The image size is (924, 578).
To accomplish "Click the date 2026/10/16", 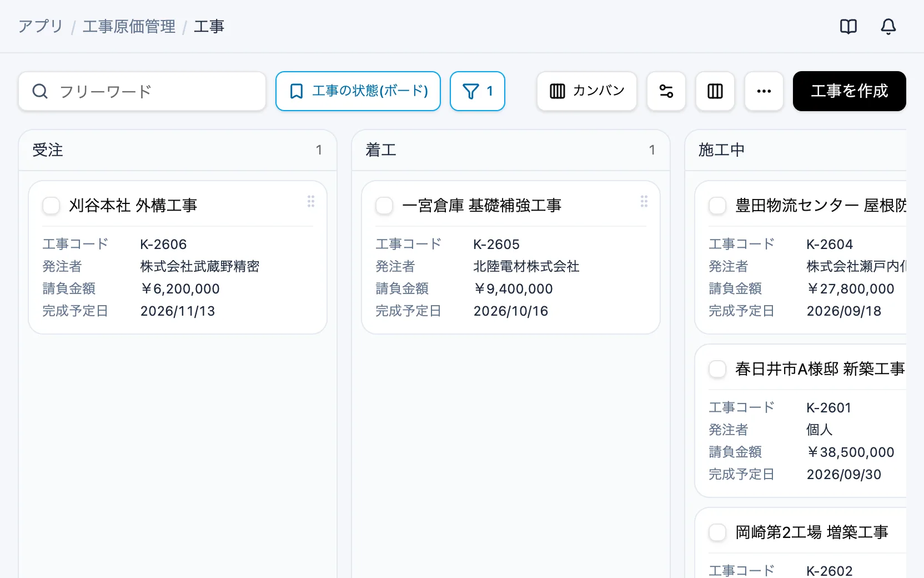I will pyautogui.click(x=511, y=311).
